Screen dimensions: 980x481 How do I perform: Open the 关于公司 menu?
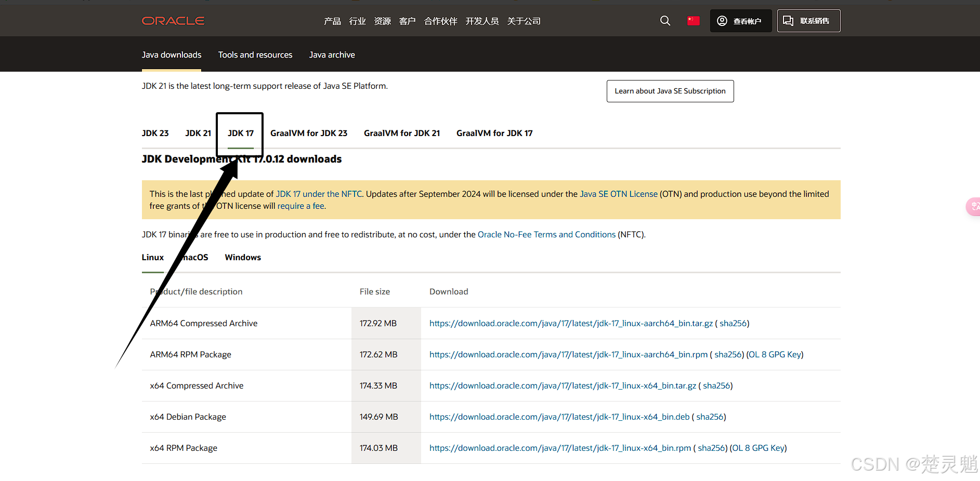(524, 21)
